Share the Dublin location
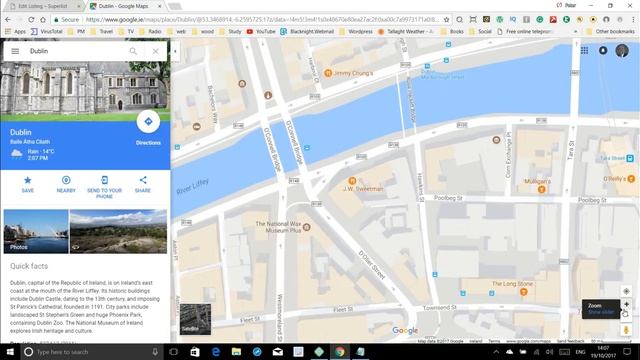 point(143,184)
